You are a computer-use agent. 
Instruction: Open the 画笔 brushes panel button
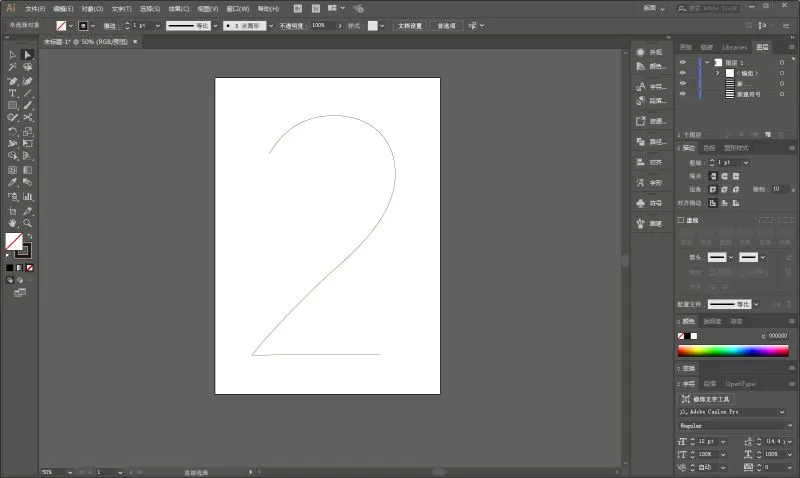pyautogui.click(x=650, y=223)
